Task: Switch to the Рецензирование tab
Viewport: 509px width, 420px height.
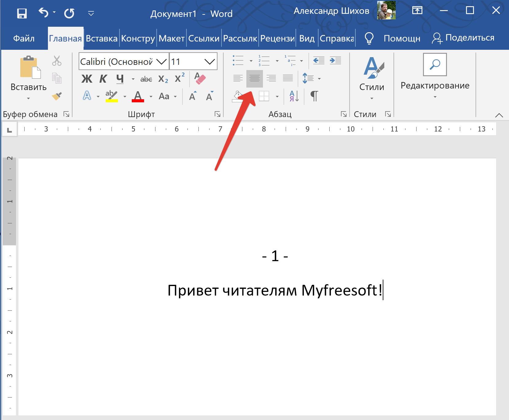Action: [x=277, y=38]
